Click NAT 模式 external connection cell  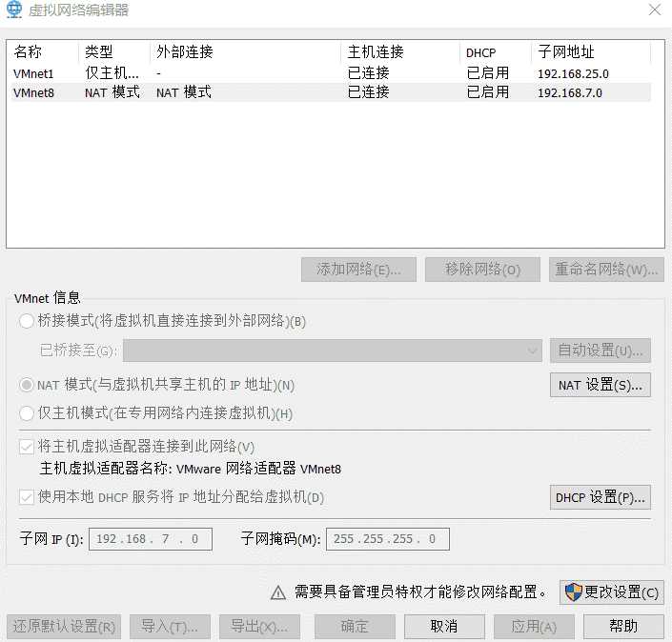coord(184,92)
